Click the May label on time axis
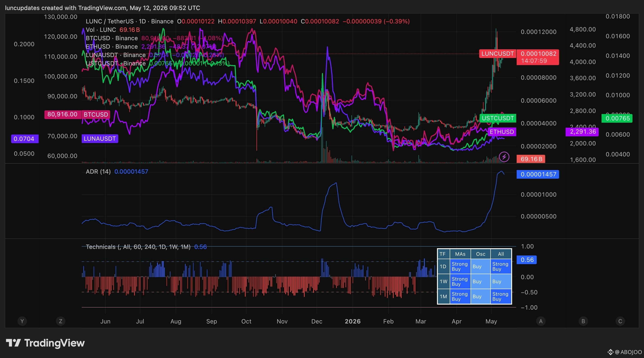The width and height of the screenshot is (644, 358). tap(491, 321)
